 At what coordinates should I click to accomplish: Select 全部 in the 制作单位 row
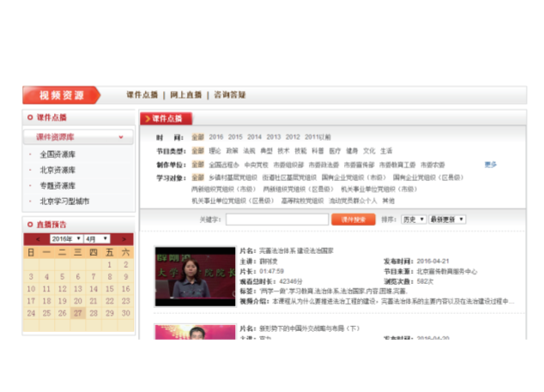(x=197, y=165)
